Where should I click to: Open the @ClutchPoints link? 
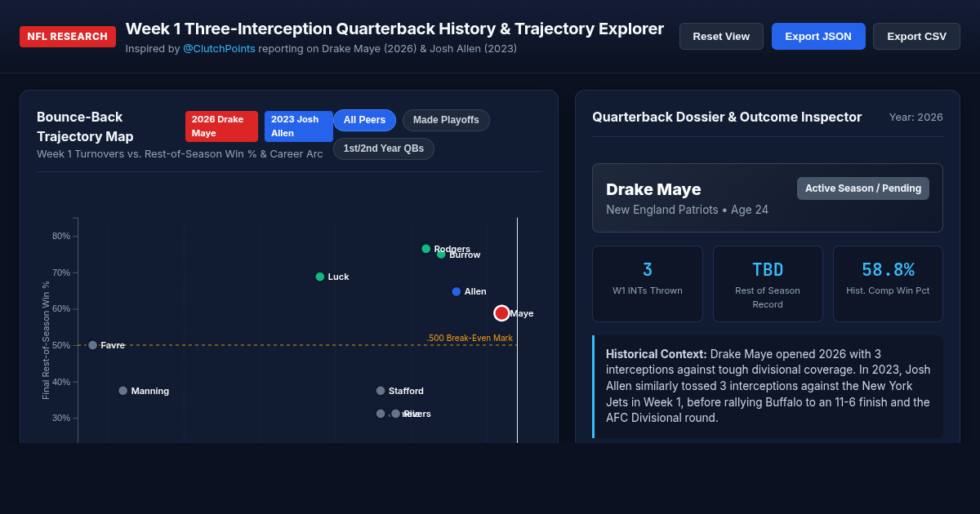(219, 48)
